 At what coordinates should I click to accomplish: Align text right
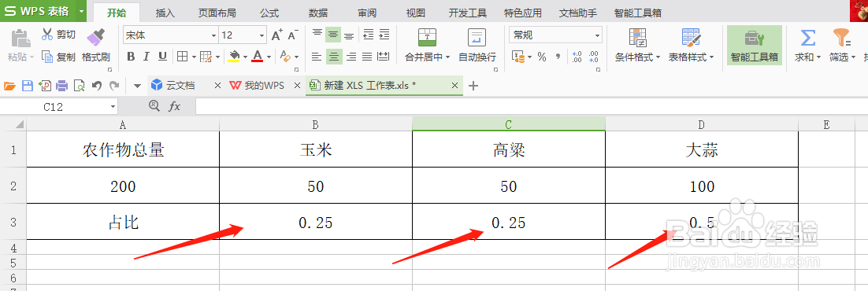[351, 57]
